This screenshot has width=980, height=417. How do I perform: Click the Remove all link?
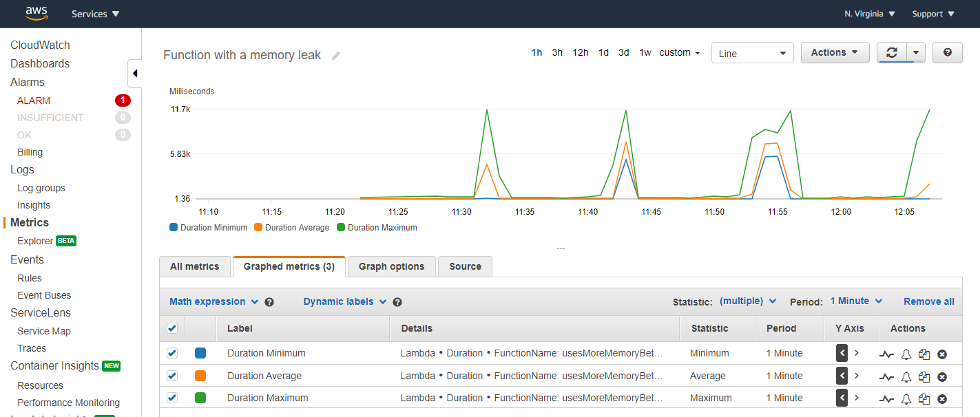click(928, 301)
